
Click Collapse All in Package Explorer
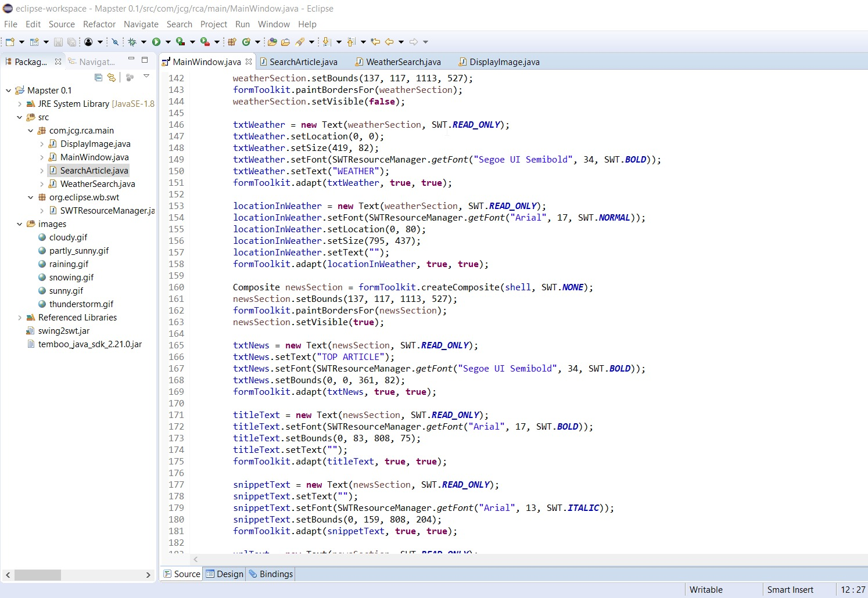pos(98,77)
